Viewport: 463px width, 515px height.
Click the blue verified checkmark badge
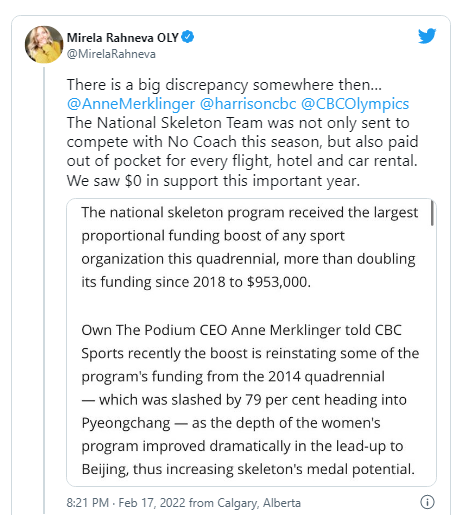coord(188,37)
